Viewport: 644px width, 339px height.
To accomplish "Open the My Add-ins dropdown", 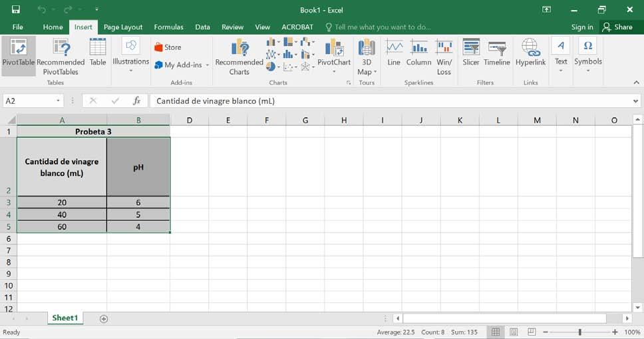I will (x=208, y=65).
